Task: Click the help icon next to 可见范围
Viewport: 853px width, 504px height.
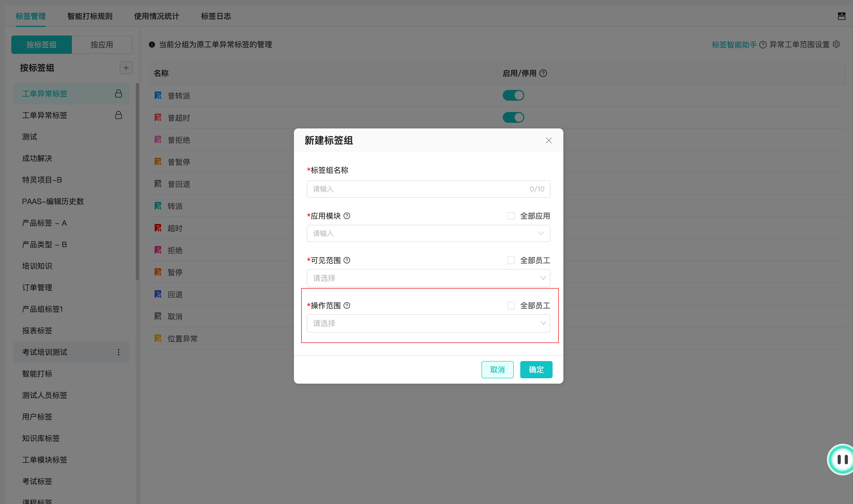Action: (347, 261)
